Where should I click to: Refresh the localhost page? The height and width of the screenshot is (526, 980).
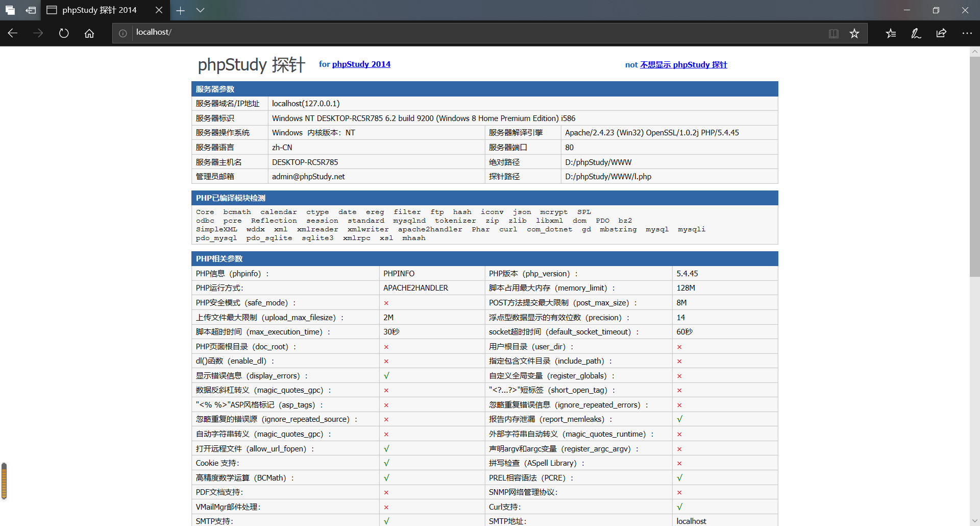point(64,33)
